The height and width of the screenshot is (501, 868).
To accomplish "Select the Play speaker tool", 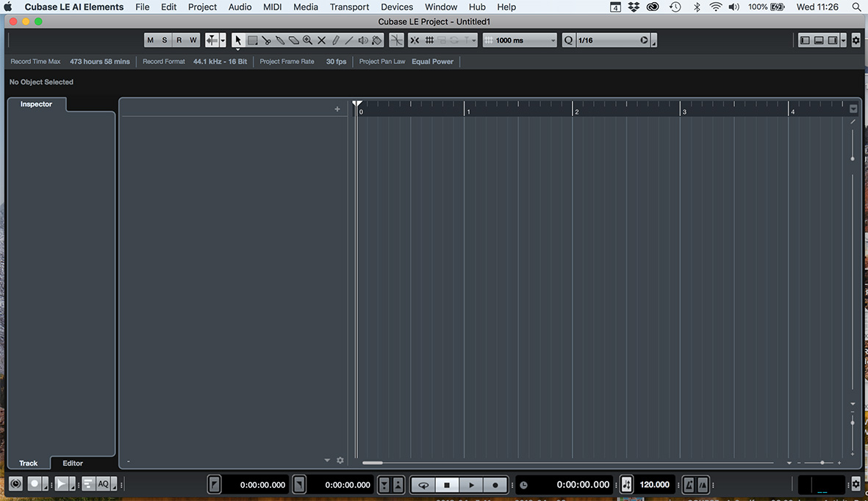I will (363, 40).
